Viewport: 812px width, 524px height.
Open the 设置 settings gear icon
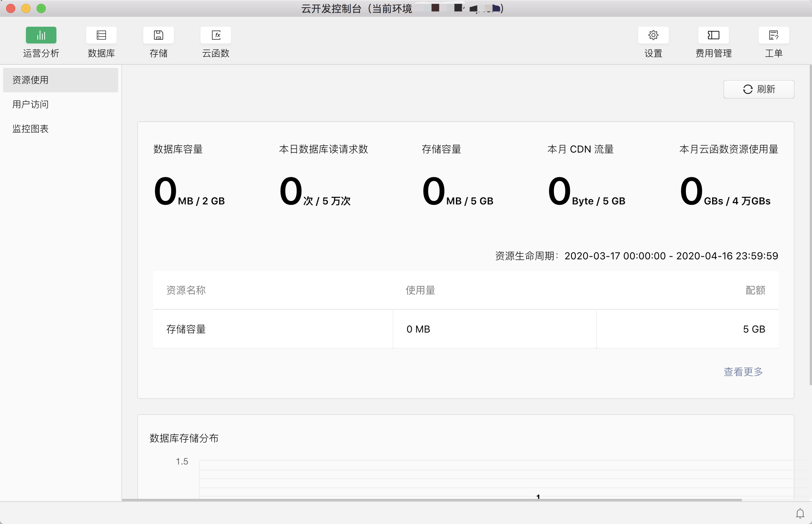click(653, 35)
